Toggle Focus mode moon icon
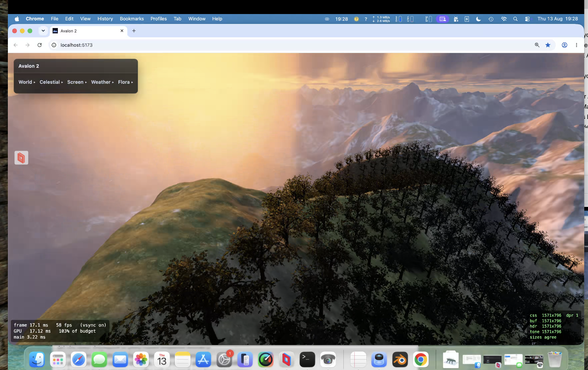588x370 pixels. pos(478,19)
